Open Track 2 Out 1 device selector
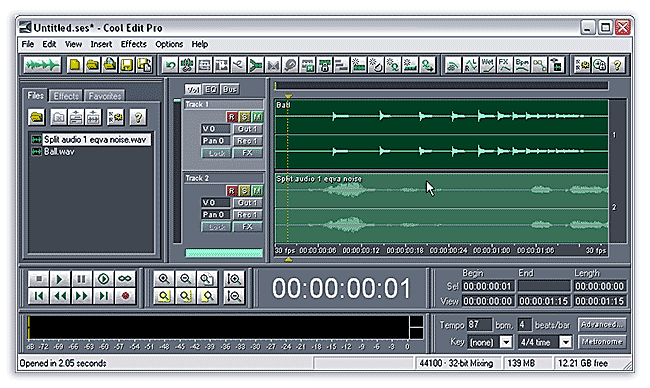Image resolution: width=650 pixels, height=388 pixels. (247, 203)
